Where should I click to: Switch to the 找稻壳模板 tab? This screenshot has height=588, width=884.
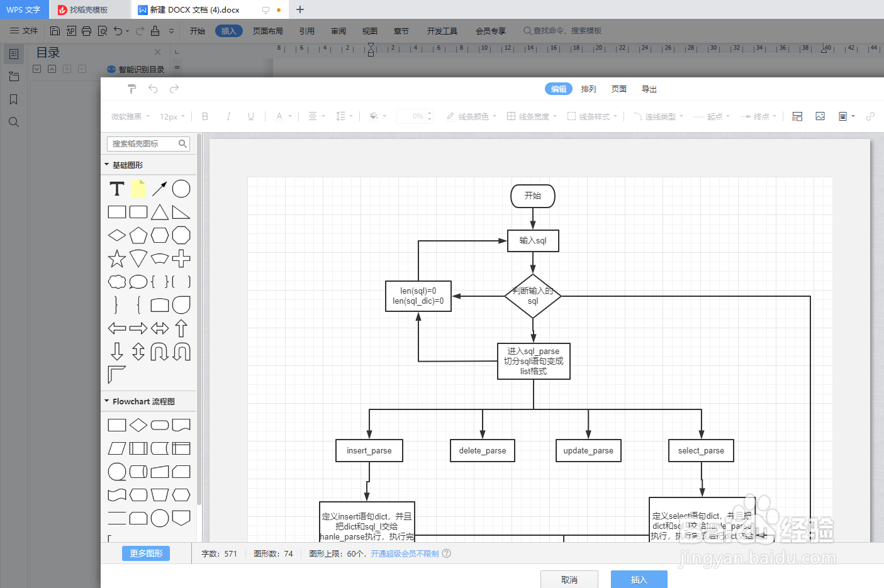(x=89, y=9)
